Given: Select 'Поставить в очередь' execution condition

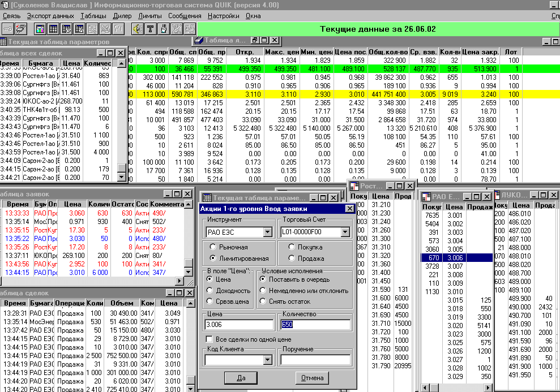Looking at the screenshot, I should click(263, 279).
